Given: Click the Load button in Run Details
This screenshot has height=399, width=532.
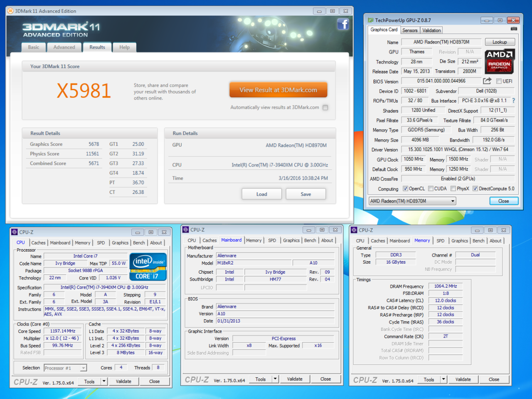Looking at the screenshot, I should 262,194.
